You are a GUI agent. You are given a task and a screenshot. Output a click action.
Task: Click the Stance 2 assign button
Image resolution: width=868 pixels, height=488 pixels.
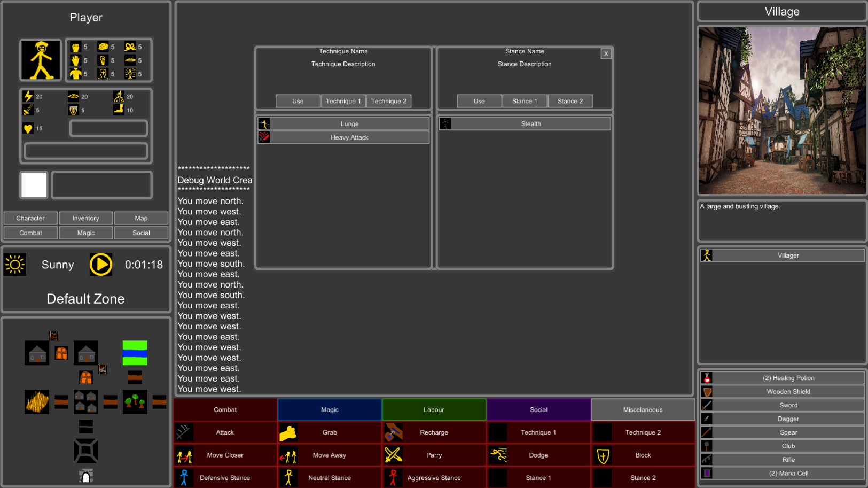pyautogui.click(x=570, y=101)
